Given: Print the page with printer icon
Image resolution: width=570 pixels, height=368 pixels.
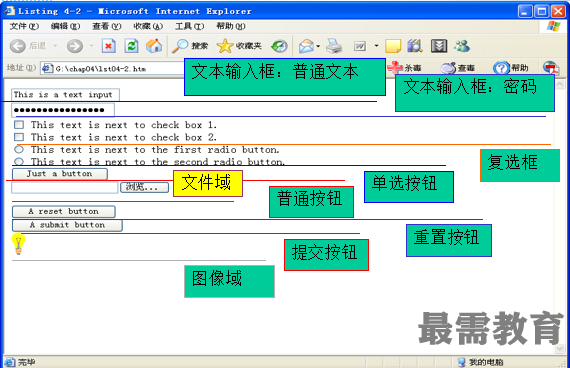Looking at the screenshot, I should [x=334, y=46].
